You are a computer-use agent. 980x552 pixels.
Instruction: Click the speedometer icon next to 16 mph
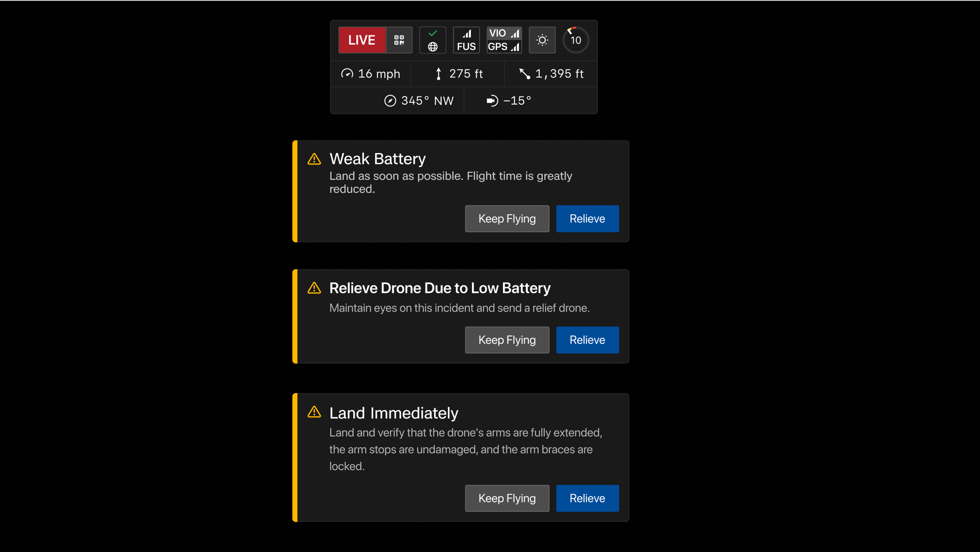click(347, 74)
